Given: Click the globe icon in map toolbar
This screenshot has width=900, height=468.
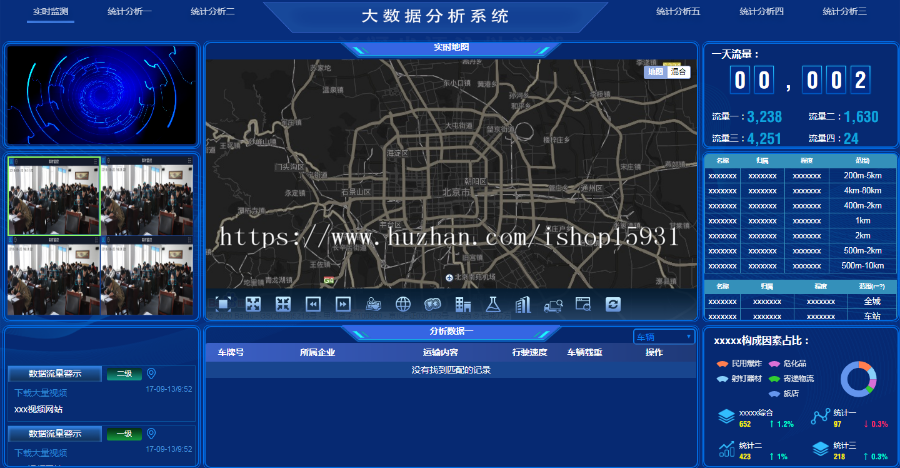Looking at the screenshot, I should 404,304.
